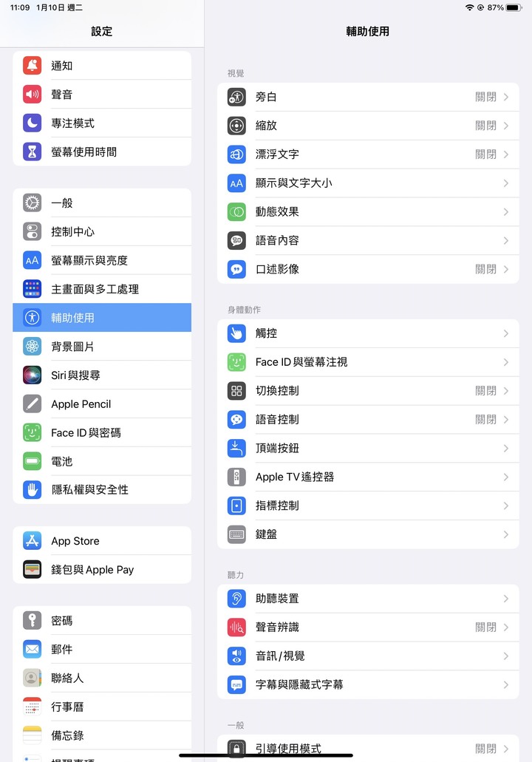532x762 pixels.
Task: Open the Siri與搜尋 icon in sidebar
Action: (32, 375)
